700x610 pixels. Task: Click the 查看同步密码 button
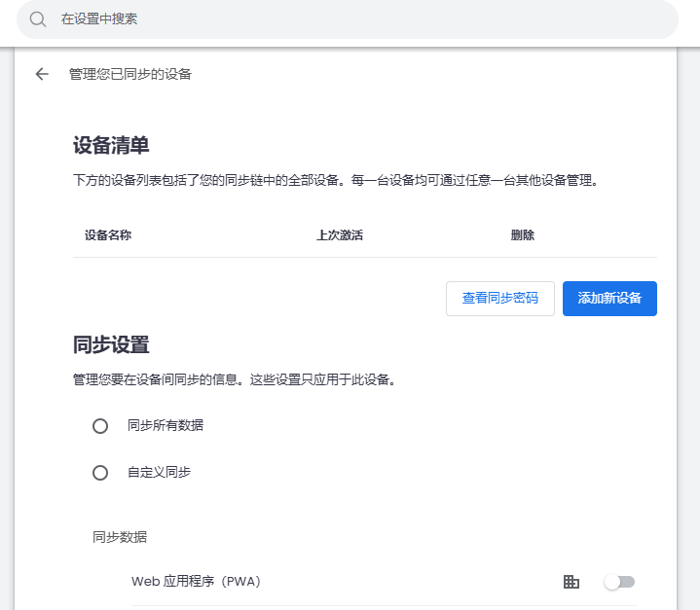[500, 299]
